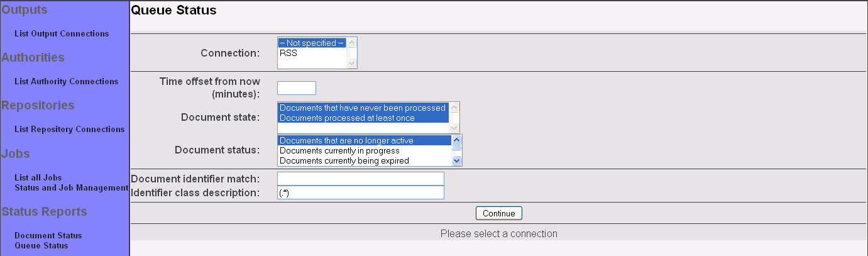Screen dimensions: 868x256
Task: Click the Time offset from now field
Action: [297, 88]
